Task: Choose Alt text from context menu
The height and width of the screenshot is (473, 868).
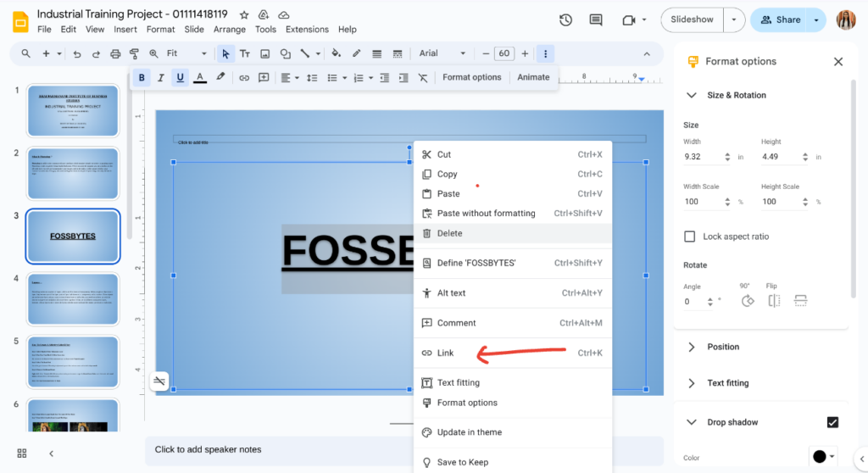Action: click(x=513, y=293)
